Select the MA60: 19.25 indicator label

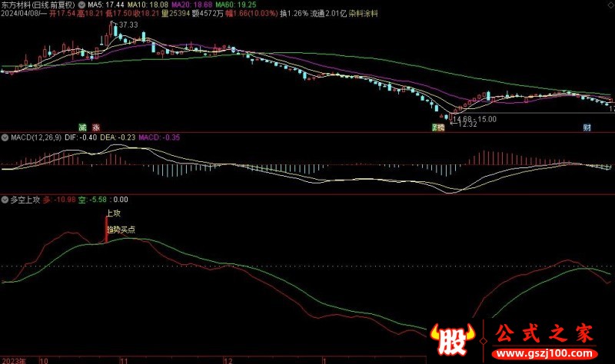pyautogui.click(x=236, y=5)
